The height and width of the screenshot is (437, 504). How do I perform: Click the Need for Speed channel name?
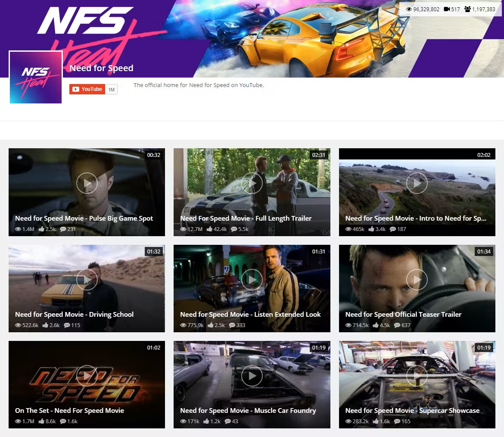[101, 68]
